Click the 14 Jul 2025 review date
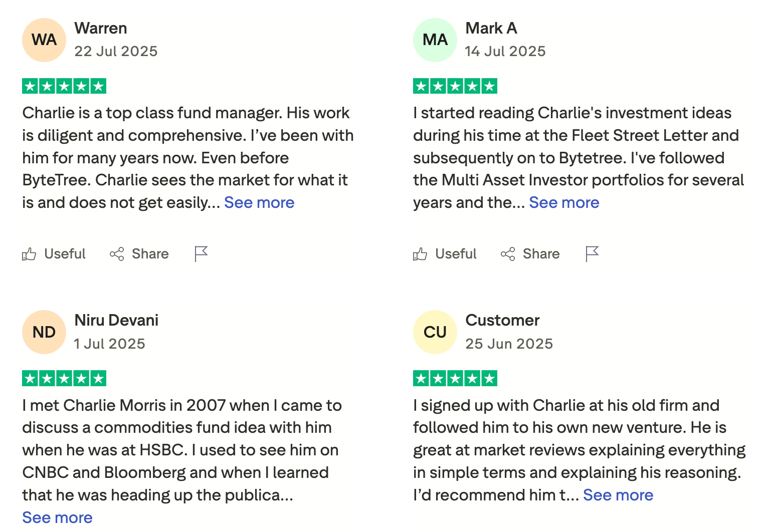This screenshot has height=532, width=762. 505,51
